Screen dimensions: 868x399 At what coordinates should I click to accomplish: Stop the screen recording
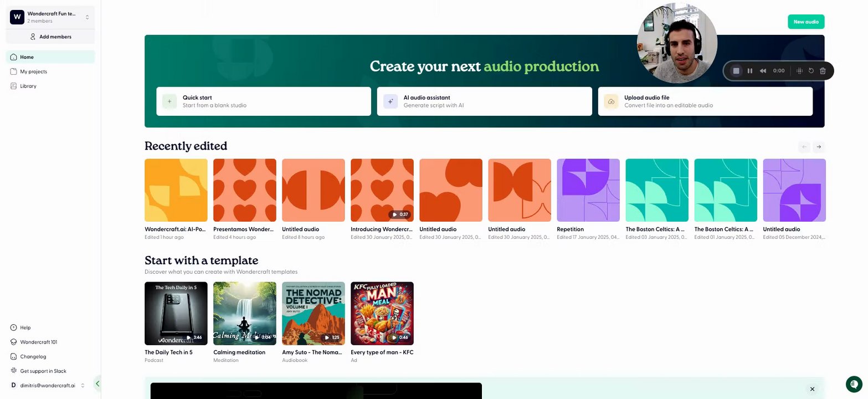coord(736,71)
